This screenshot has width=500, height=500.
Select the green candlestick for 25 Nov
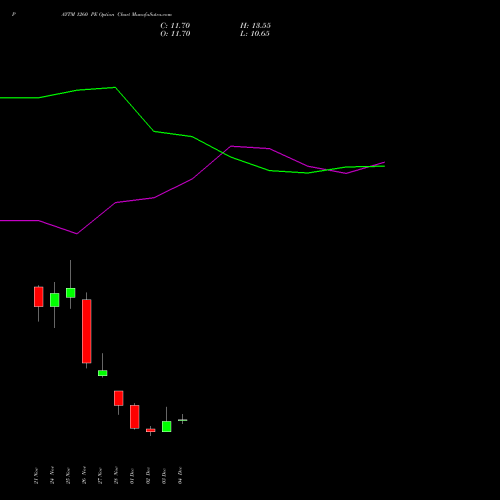tap(71, 293)
